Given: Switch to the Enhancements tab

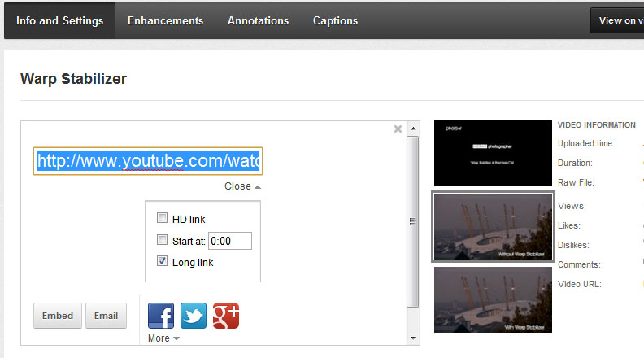Looking at the screenshot, I should pyautogui.click(x=166, y=20).
